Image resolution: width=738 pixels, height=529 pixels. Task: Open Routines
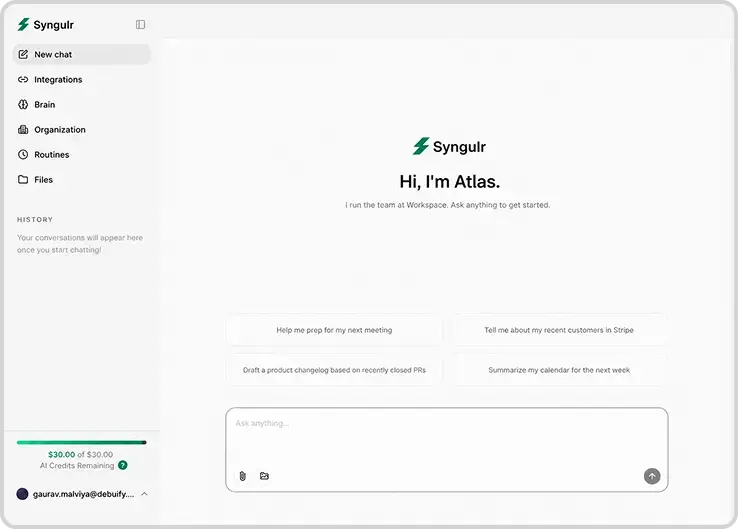pos(81,154)
